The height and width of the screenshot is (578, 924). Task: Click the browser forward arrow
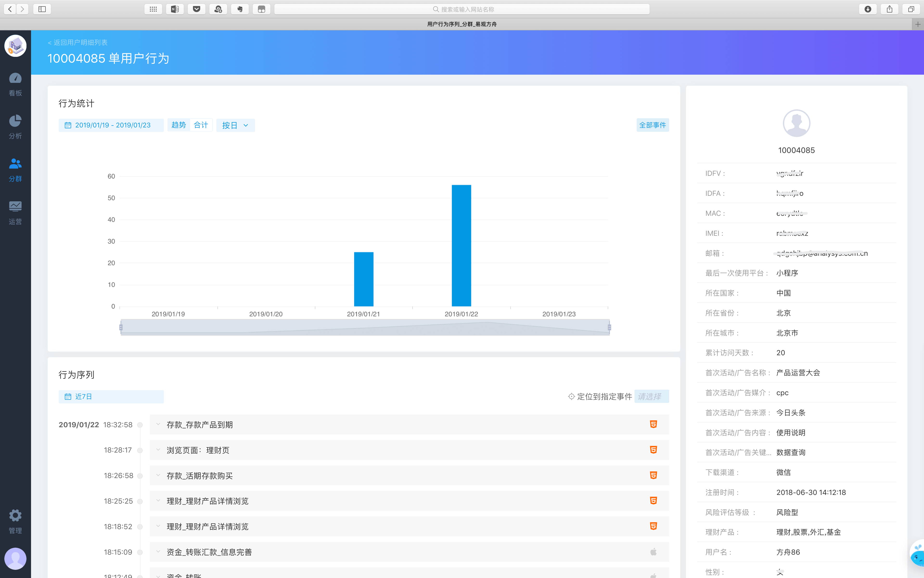point(23,9)
